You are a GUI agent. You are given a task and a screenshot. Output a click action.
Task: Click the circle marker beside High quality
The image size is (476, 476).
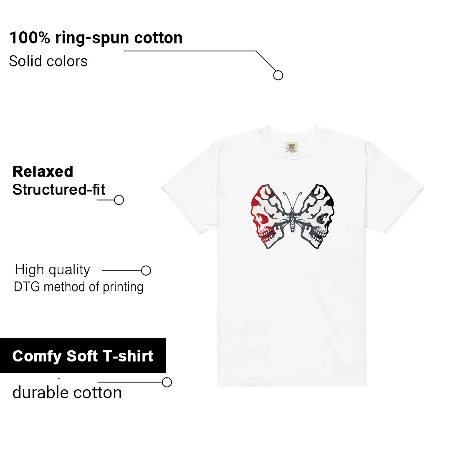146,270
